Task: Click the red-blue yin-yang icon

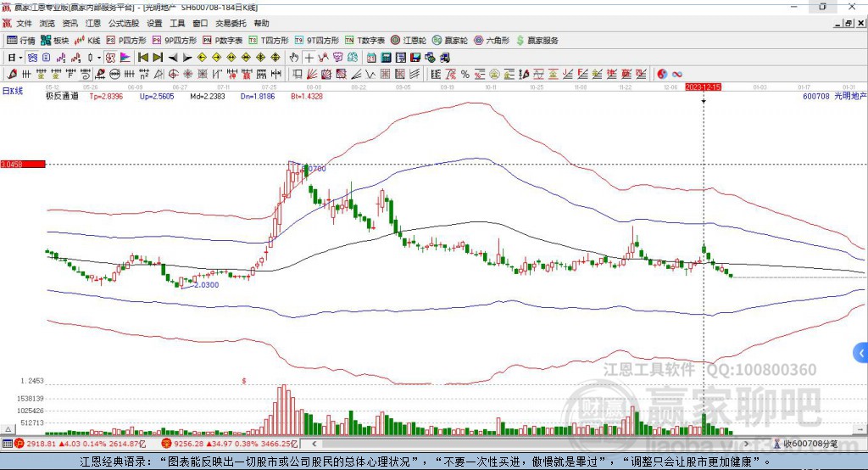Action: pos(662,75)
